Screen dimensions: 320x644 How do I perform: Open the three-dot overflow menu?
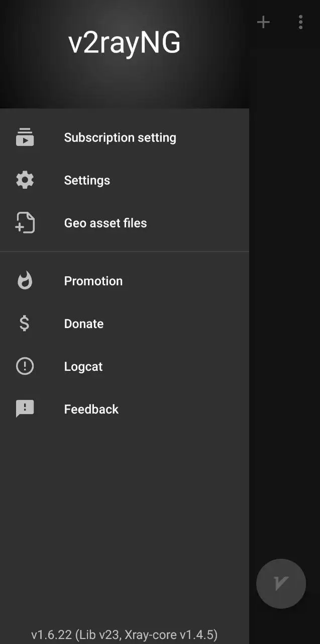pos(300,22)
